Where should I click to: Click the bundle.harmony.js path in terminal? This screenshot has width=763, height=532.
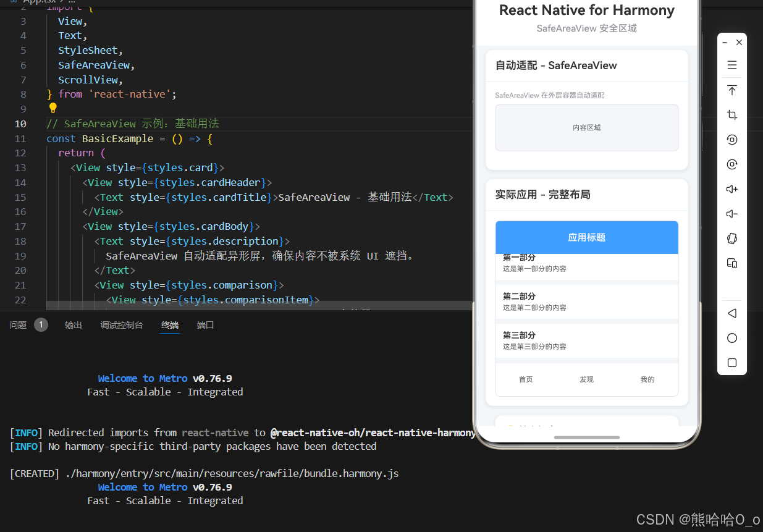point(232,473)
